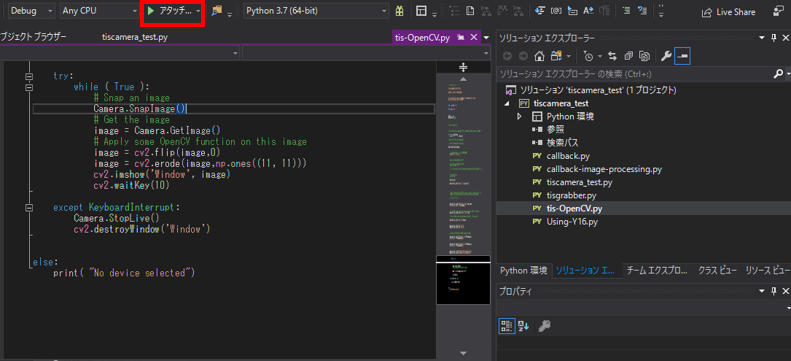Image resolution: width=791 pixels, height=361 pixels.
Task: Collapse the while ( True ) block
Action: tap(29, 87)
